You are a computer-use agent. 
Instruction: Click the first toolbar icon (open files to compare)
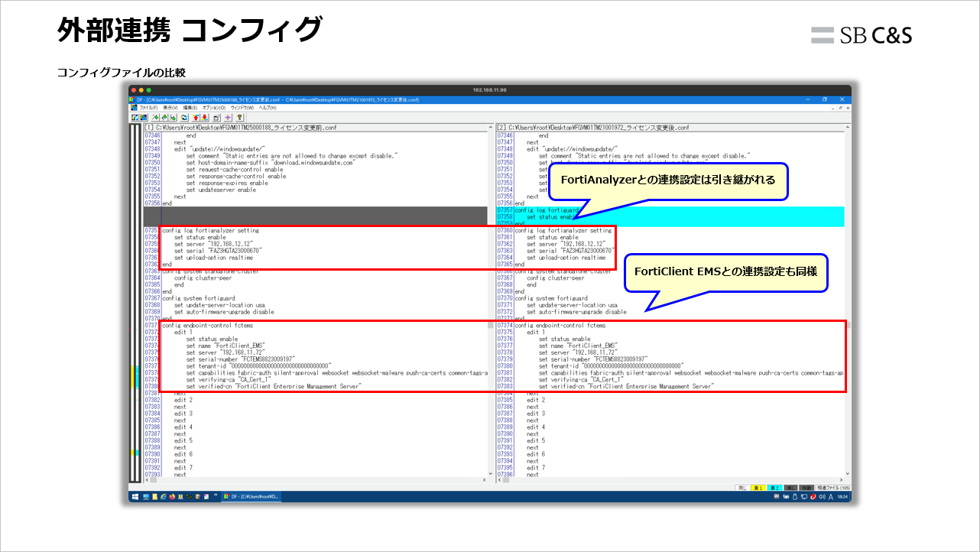pyautogui.click(x=135, y=118)
